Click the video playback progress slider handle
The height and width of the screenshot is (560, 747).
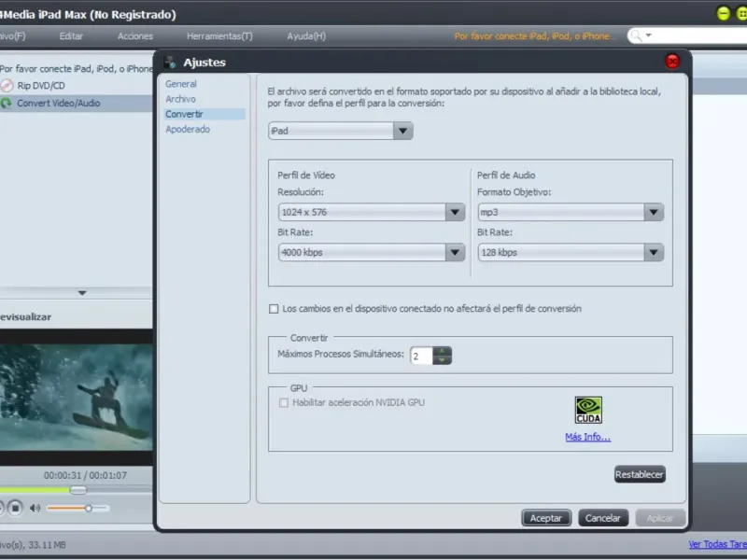tap(78, 489)
